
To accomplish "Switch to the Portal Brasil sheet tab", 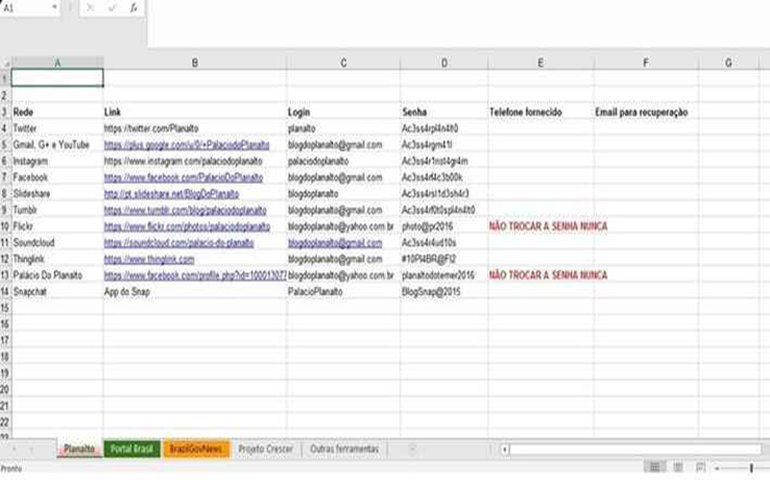I will coord(132,449).
